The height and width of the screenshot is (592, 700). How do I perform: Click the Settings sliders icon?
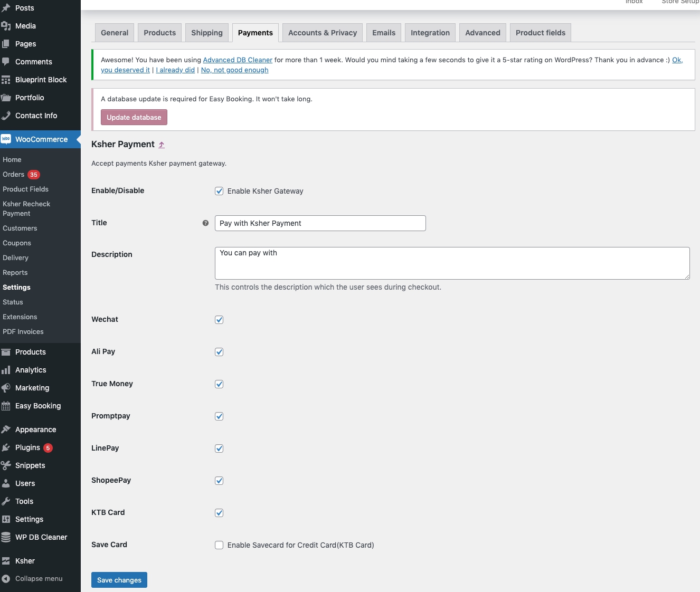[6, 519]
